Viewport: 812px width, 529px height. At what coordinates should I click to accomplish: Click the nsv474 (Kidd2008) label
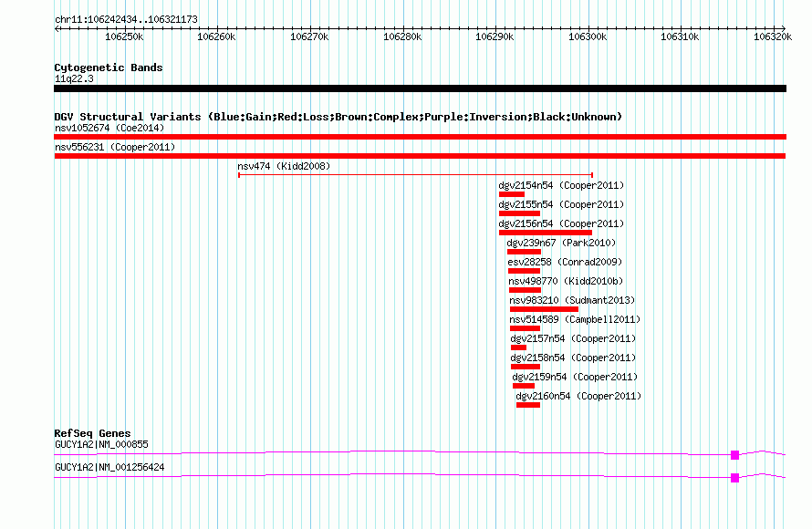point(284,166)
